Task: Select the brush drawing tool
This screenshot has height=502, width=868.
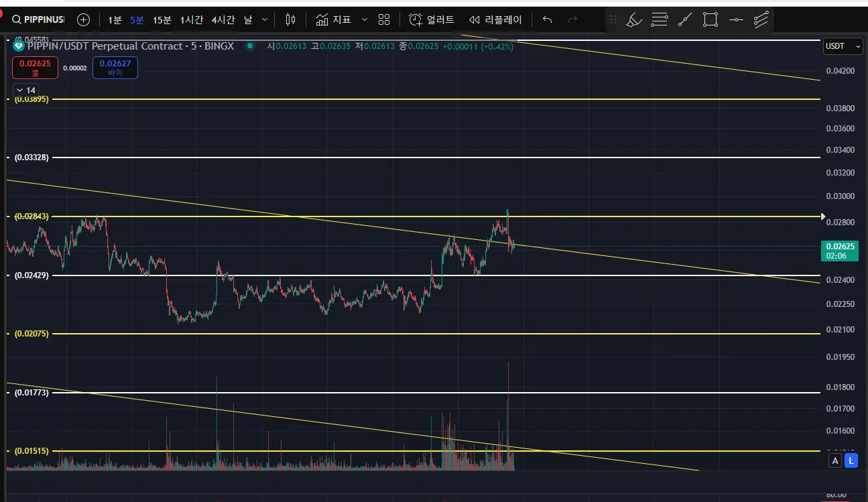Action: pyautogui.click(x=634, y=19)
